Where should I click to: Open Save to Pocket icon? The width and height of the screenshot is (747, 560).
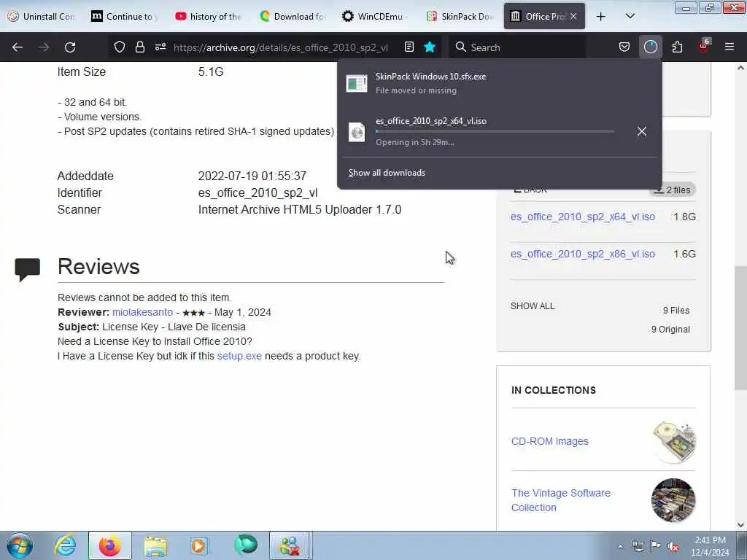coord(624,47)
